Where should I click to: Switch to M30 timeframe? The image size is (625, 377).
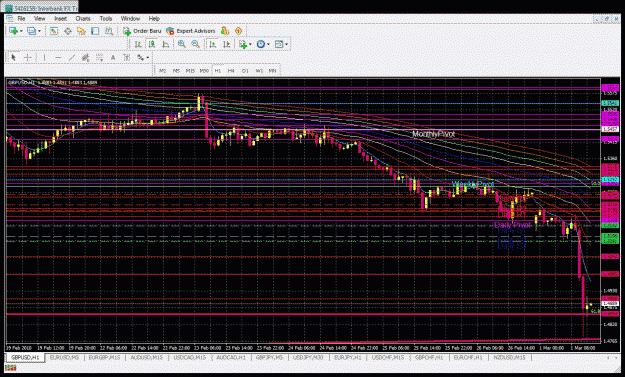[x=204, y=71]
